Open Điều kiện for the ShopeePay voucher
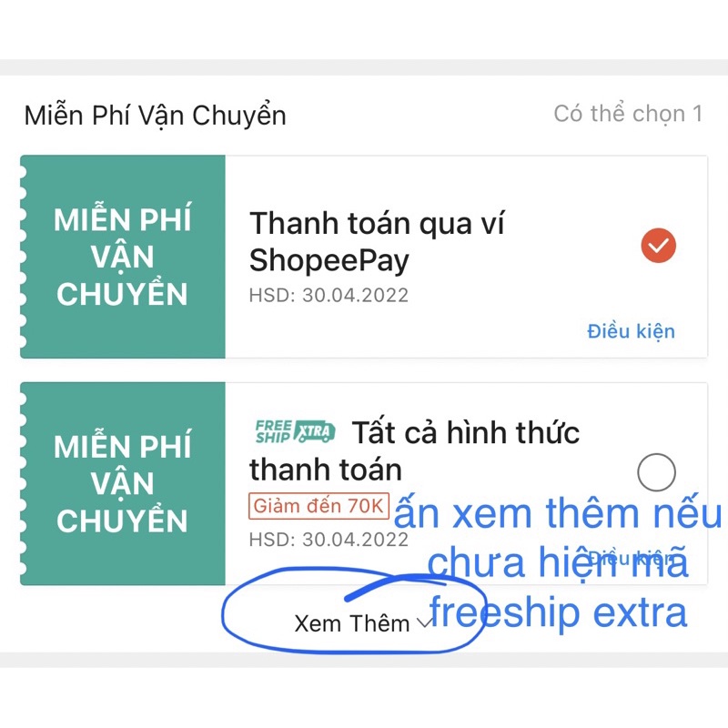This screenshot has width=728, height=728. coord(631,331)
